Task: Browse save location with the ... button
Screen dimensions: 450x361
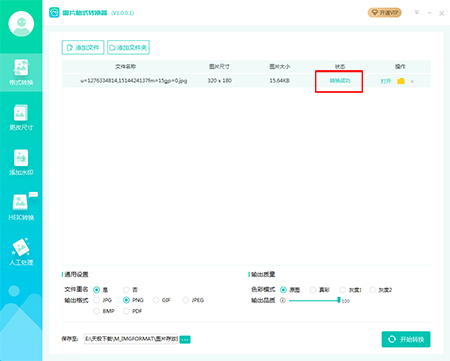Action: pyautogui.click(x=185, y=339)
